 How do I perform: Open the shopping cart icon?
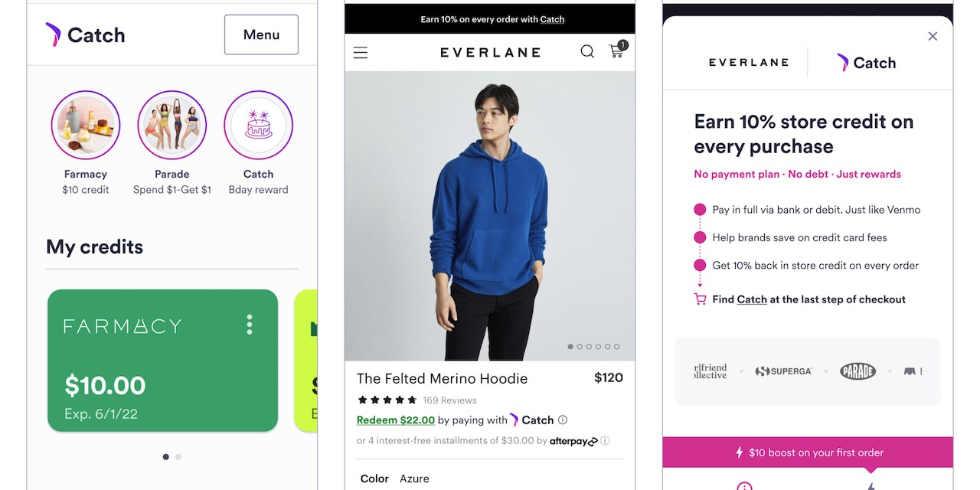point(616,51)
